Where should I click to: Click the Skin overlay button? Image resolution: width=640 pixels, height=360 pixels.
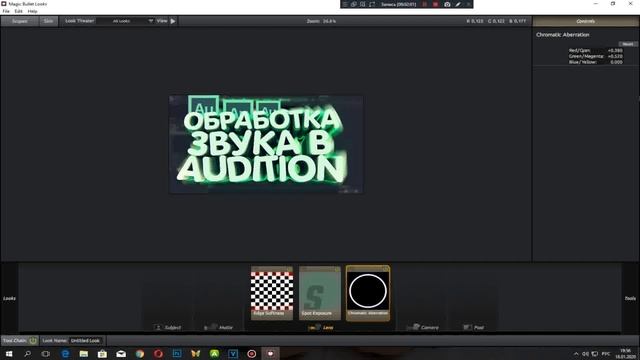49,21
